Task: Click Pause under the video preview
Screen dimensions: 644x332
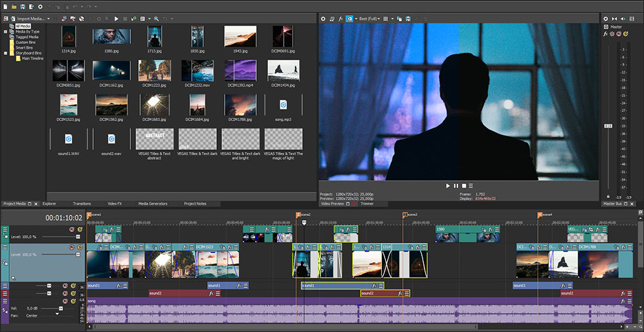Action: click(456, 186)
